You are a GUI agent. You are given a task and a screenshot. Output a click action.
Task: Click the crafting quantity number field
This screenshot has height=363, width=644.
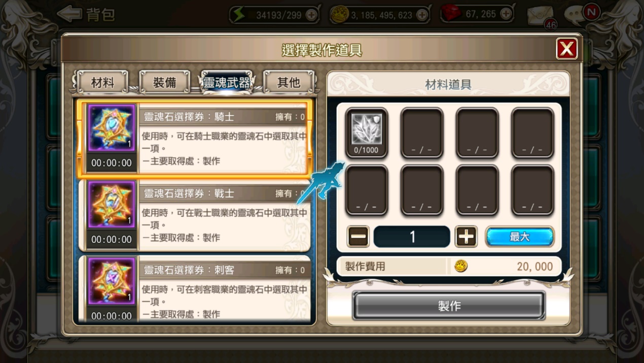tap(412, 237)
